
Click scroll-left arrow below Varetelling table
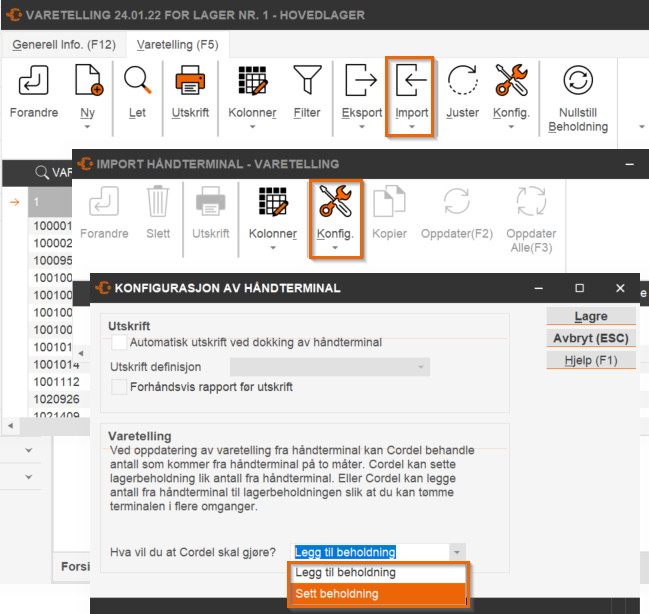pos(11,426)
